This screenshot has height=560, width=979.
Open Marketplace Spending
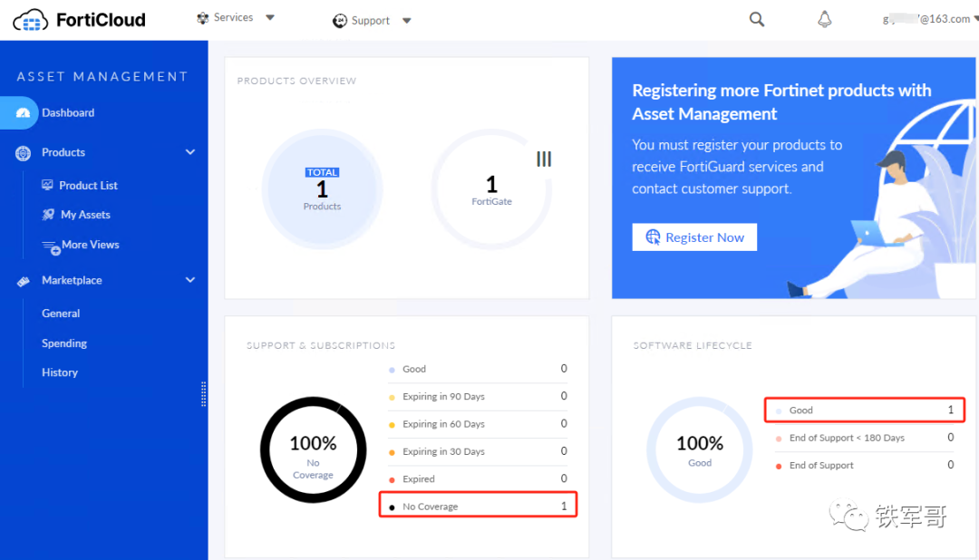(64, 343)
